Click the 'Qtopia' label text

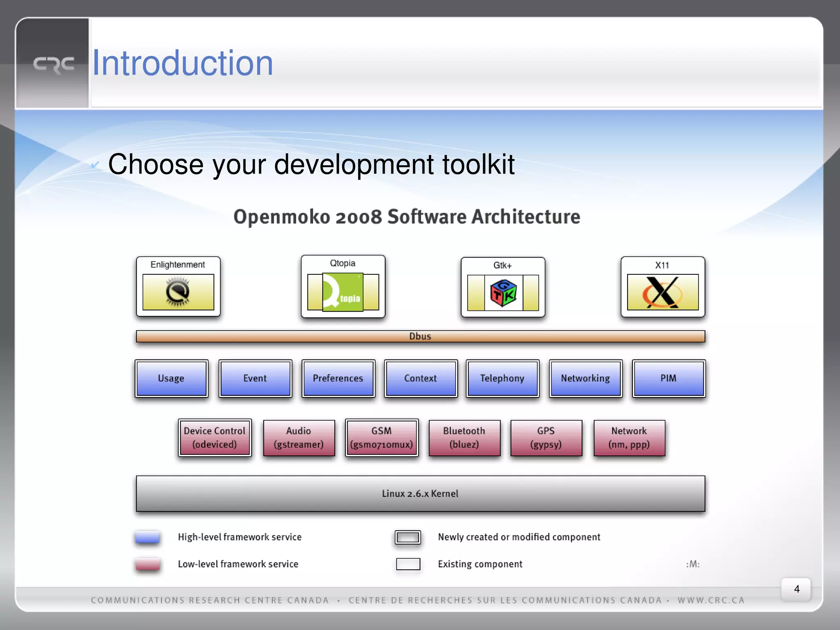click(342, 263)
